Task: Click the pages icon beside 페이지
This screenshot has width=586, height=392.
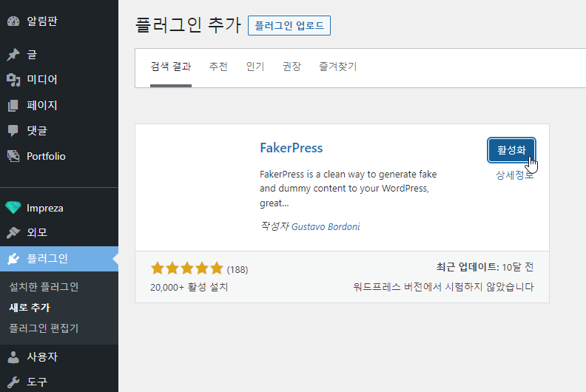Action: pos(13,105)
